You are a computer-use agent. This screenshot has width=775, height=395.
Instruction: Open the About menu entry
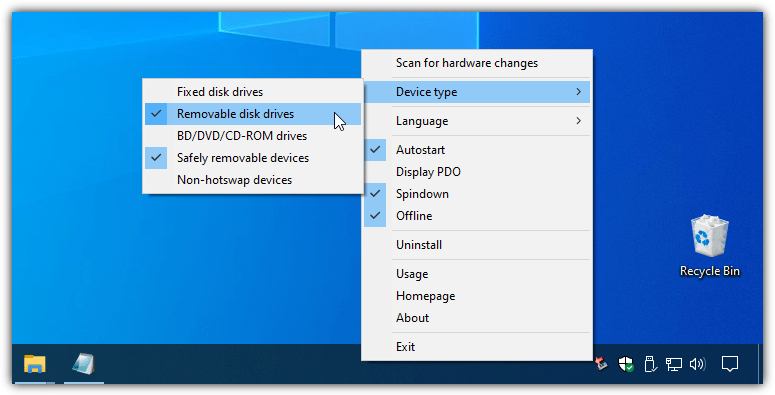[x=477, y=318]
